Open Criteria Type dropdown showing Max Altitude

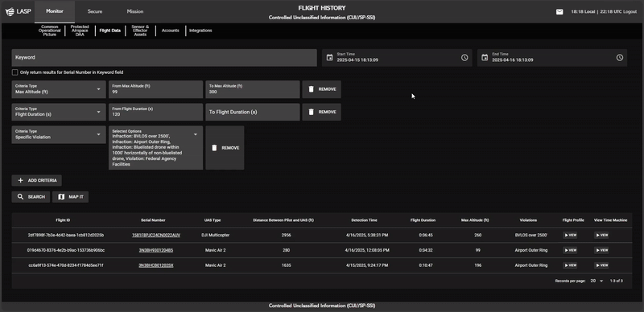pyautogui.click(x=59, y=89)
